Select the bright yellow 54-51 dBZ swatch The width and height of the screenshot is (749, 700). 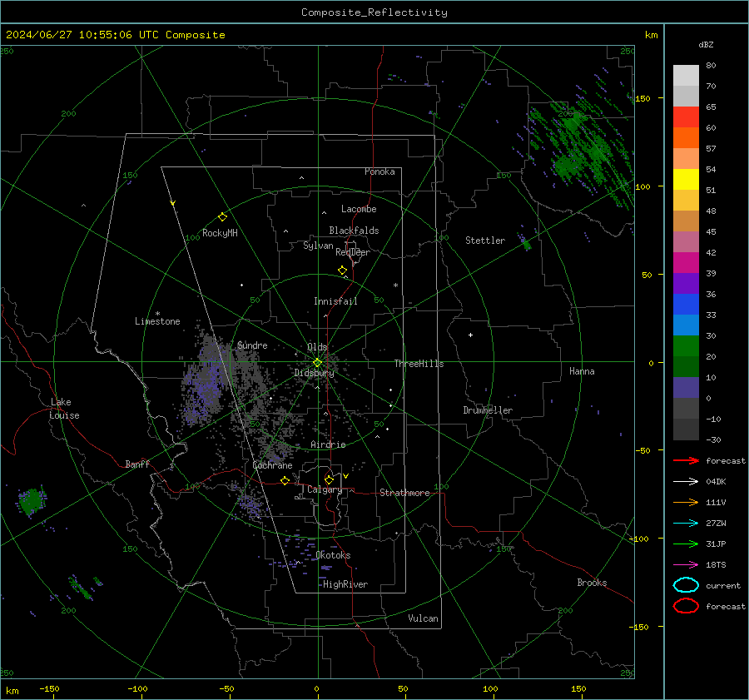[x=686, y=180]
